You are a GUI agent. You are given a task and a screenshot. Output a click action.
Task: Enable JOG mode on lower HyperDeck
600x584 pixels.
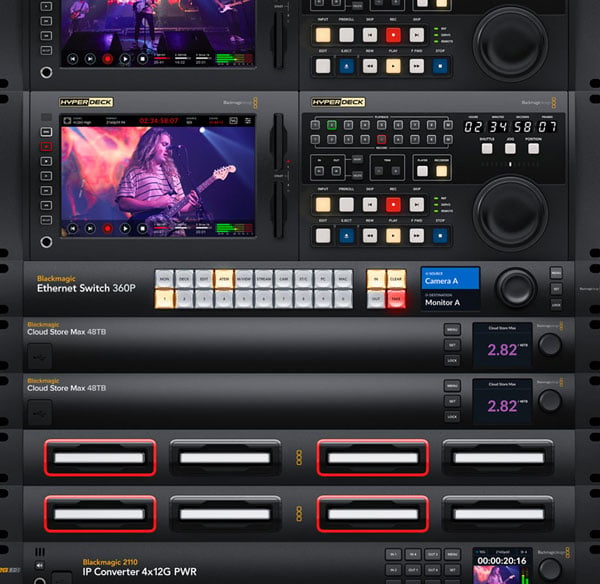coord(510,148)
